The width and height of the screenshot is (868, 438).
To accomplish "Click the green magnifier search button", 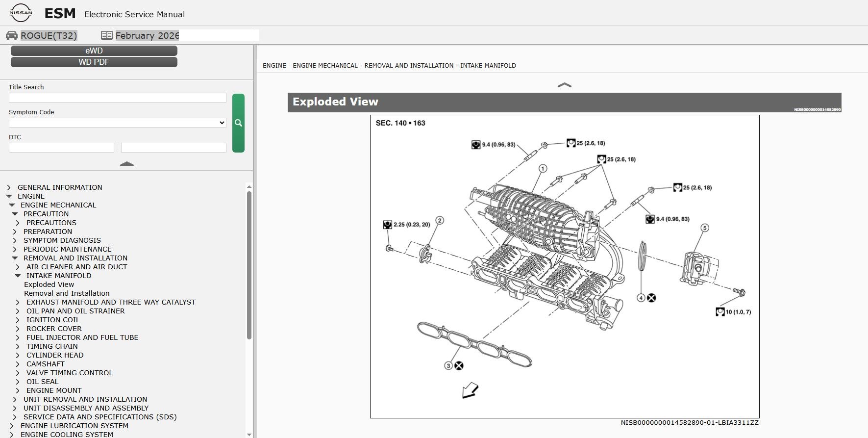I will [x=238, y=123].
